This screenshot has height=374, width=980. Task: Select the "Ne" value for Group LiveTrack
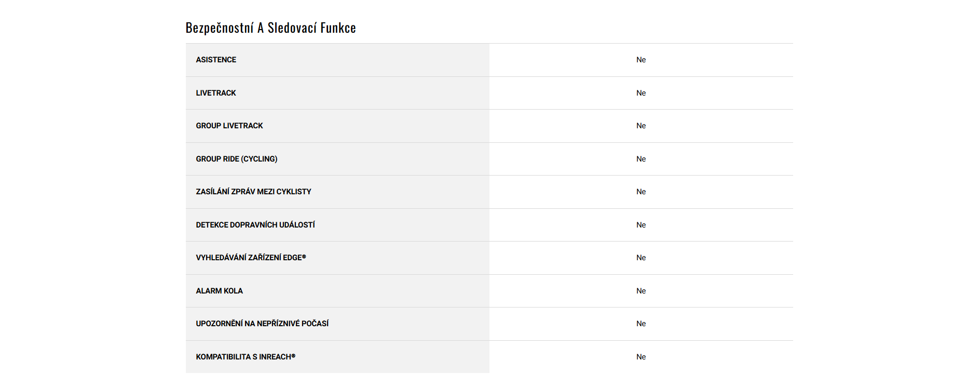(x=641, y=126)
